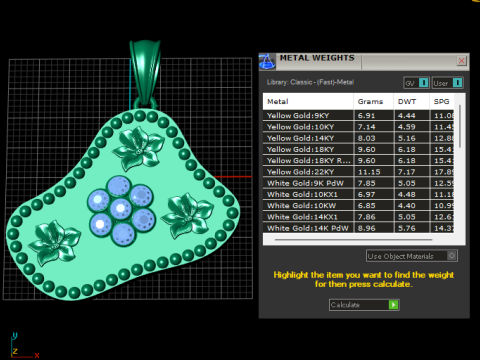Click the top flower on pendant
Screen dimensions: 480x360
[139, 149]
